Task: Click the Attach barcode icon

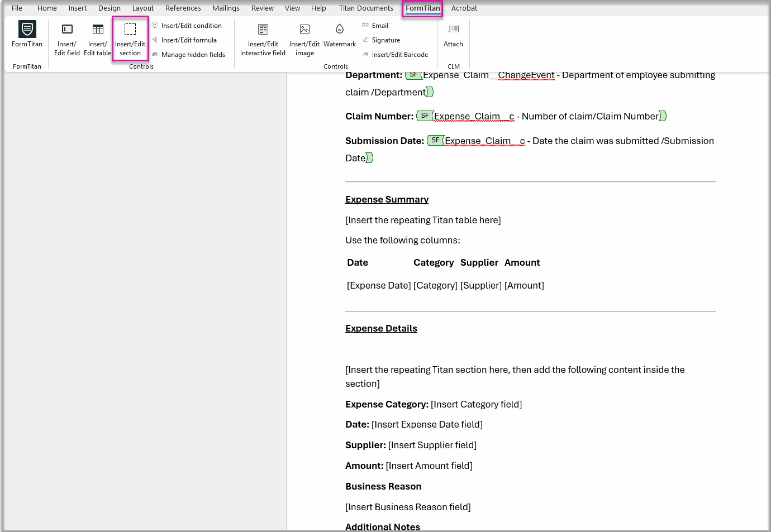Action: pyautogui.click(x=454, y=29)
